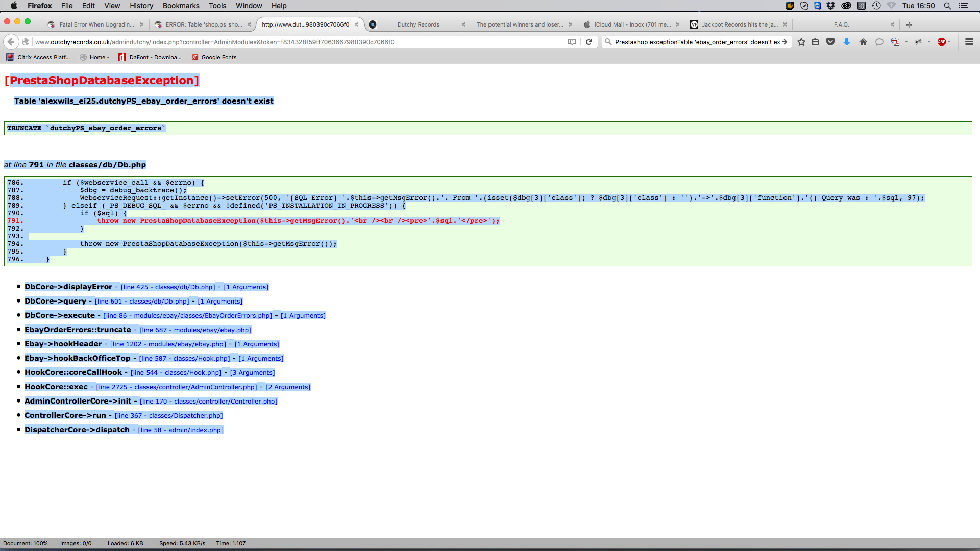Open the Dropbox menu bar icon
980x551 pixels.
coord(831,6)
